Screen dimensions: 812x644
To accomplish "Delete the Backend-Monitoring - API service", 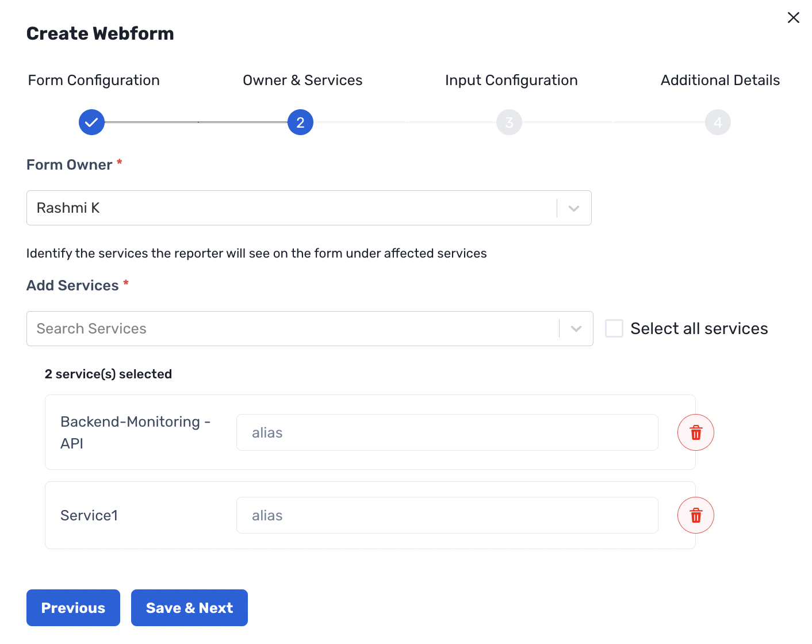I will click(695, 432).
